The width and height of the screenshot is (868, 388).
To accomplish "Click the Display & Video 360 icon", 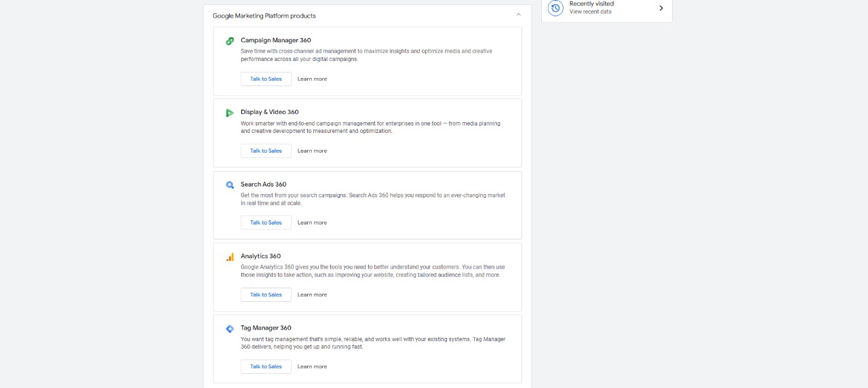I will (x=230, y=113).
